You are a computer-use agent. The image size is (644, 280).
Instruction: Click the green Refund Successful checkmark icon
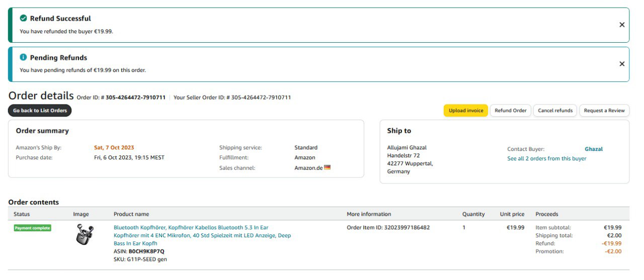click(x=23, y=18)
